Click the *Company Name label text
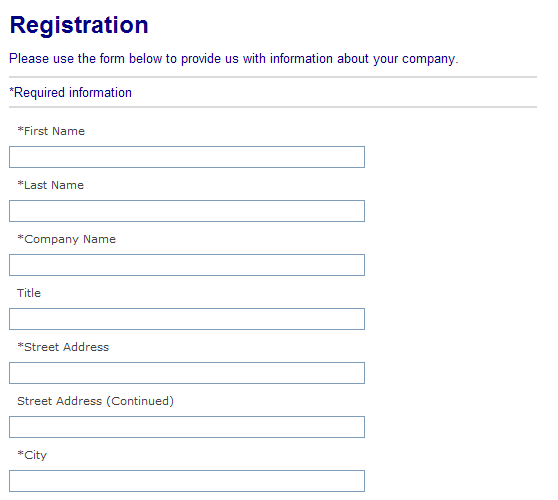558x500 pixels. point(67,239)
